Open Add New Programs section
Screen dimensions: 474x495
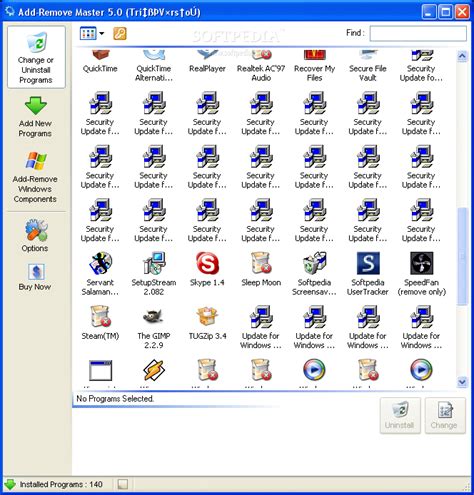pos(35,117)
